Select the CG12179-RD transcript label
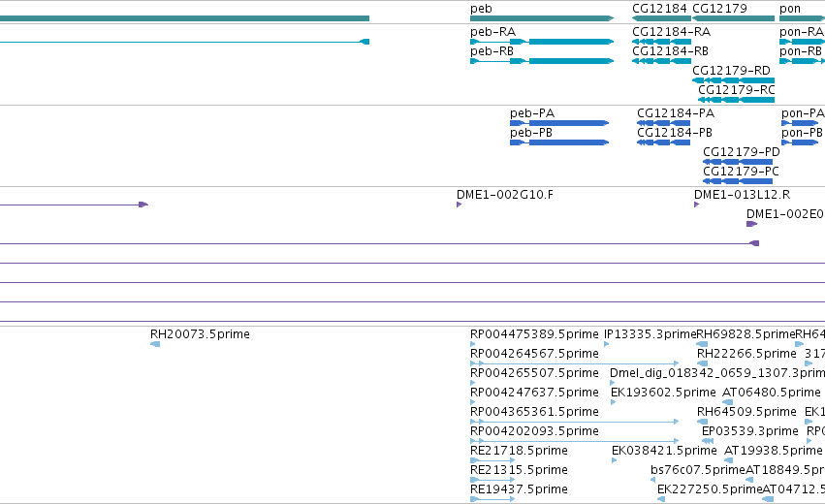Screen dimensions: 825x504 [731, 71]
